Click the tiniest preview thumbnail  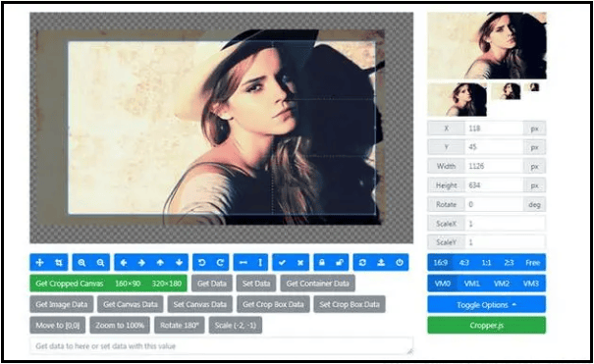pos(532,87)
